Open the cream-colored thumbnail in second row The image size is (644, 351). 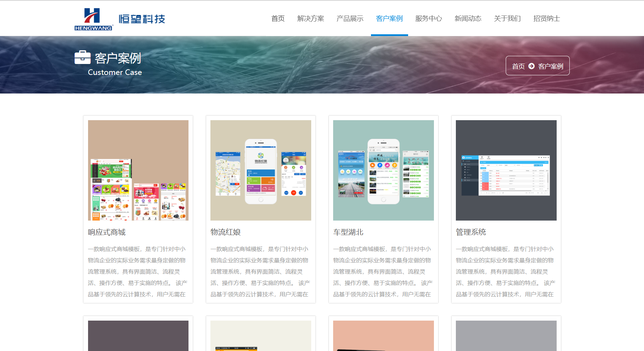[x=261, y=336]
